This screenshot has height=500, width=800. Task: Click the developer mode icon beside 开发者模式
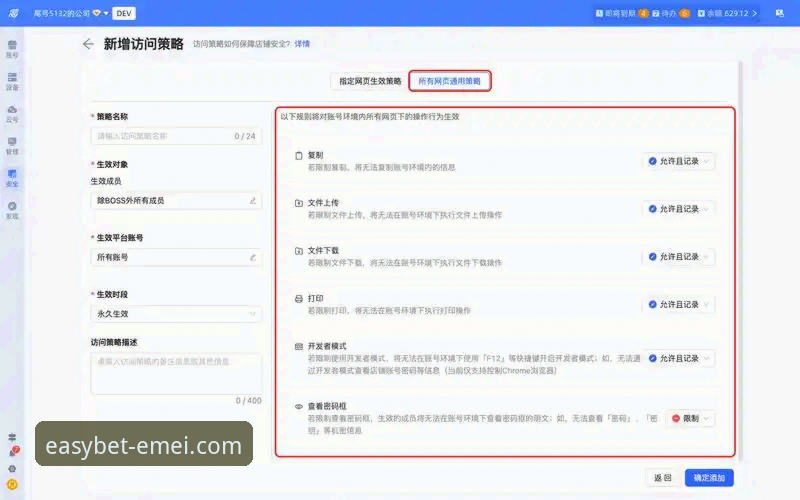[x=299, y=346]
